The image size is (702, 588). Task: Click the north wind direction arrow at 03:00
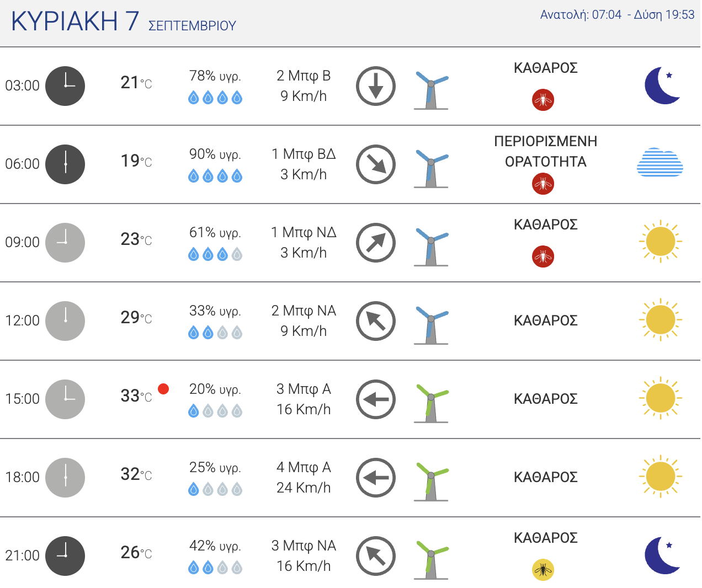click(x=376, y=86)
